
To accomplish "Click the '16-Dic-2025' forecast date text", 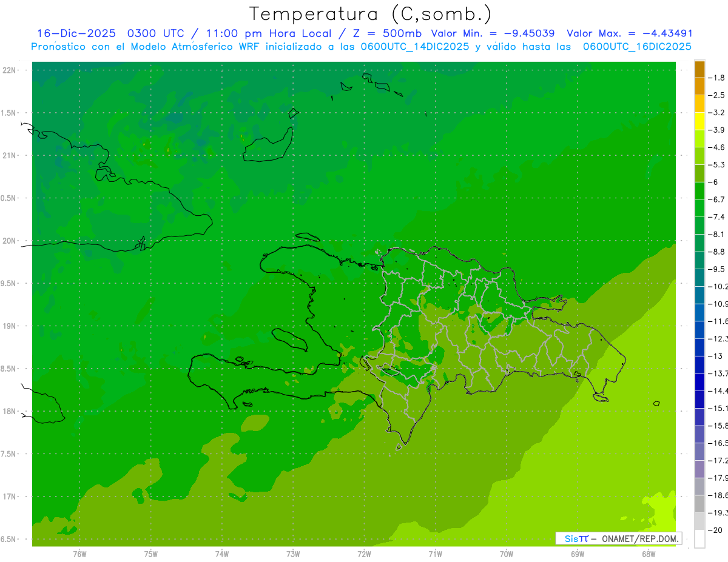I will (76, 33).
